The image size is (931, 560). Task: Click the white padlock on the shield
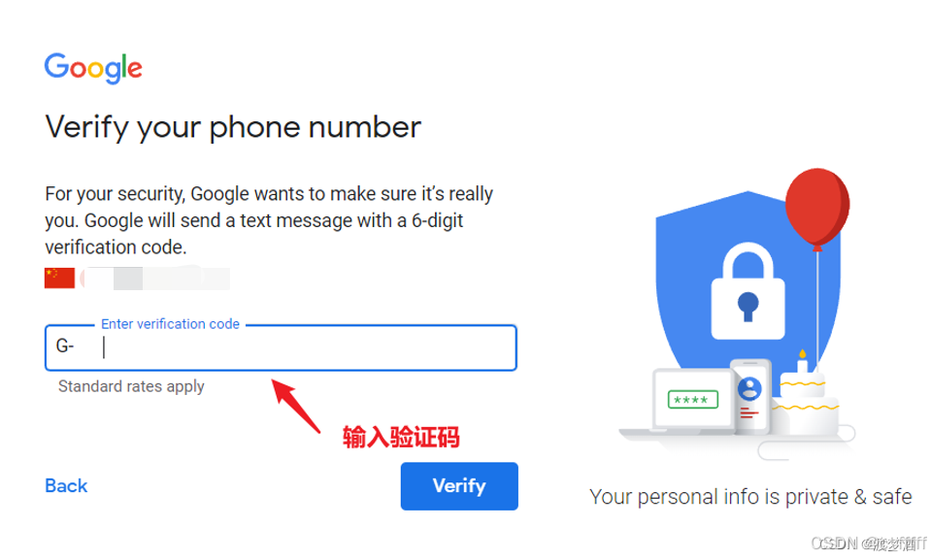[x=748, y=291]
